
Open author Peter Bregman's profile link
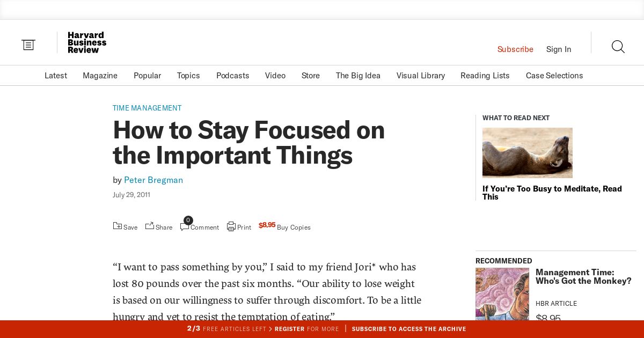(x=153, y=180)
